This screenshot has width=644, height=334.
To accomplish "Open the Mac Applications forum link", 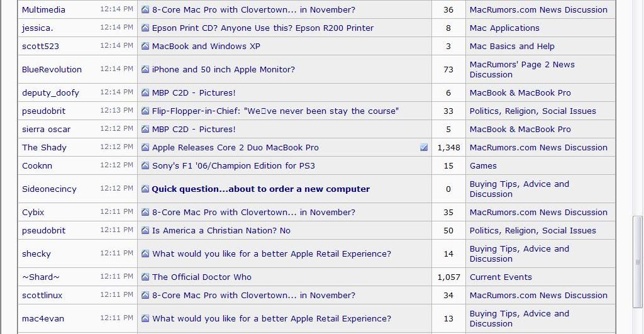I will [504, 28].
